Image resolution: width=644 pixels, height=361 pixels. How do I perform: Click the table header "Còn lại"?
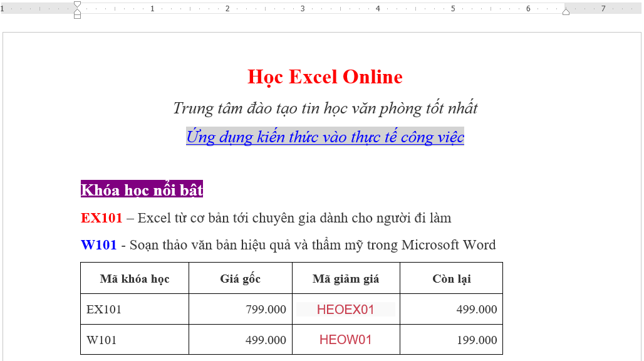(x=451, y=278)
